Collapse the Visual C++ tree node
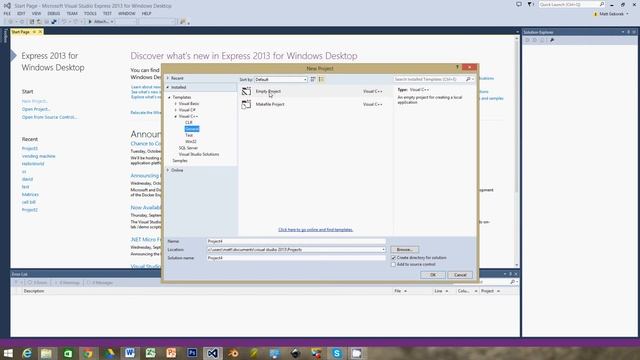This screenshot has height=360, width=640. [x=176, y=116]
